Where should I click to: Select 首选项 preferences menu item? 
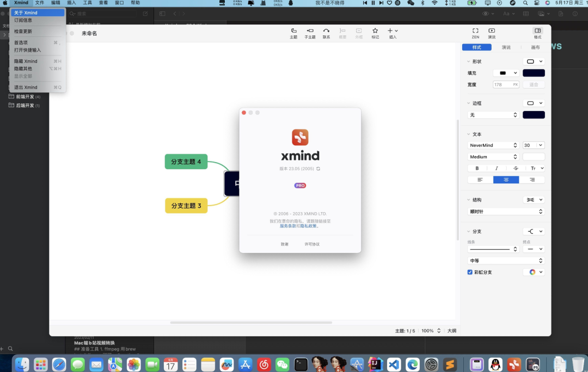tap(38, 43)
